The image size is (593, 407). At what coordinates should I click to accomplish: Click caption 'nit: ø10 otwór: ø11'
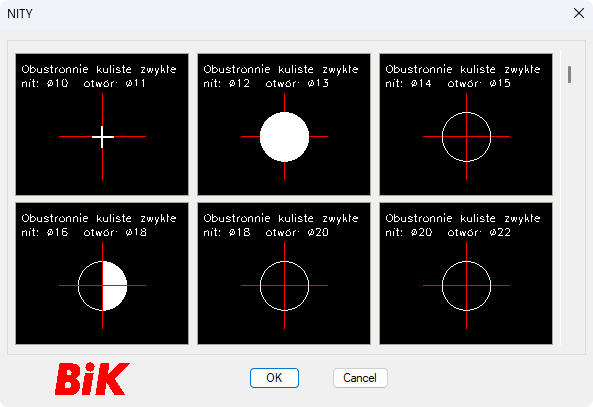[83, 83]
